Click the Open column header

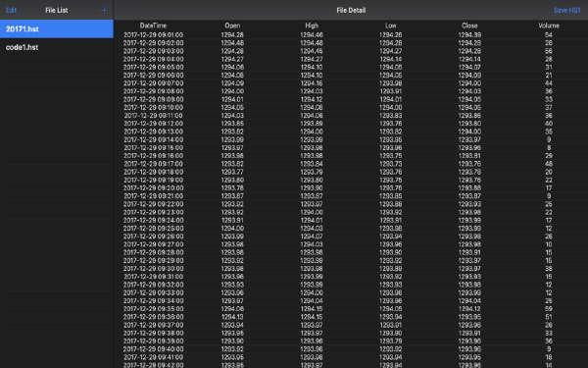coord(232,26)
